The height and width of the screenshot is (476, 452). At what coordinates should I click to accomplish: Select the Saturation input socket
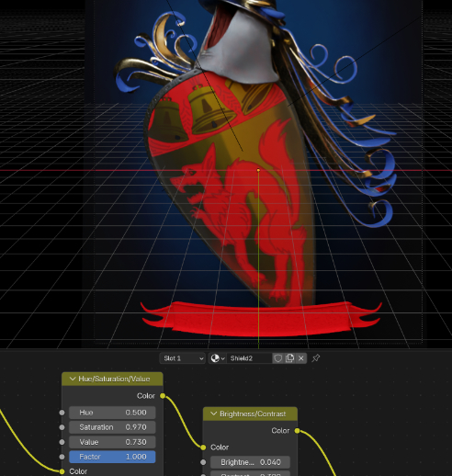coord(62,427)
